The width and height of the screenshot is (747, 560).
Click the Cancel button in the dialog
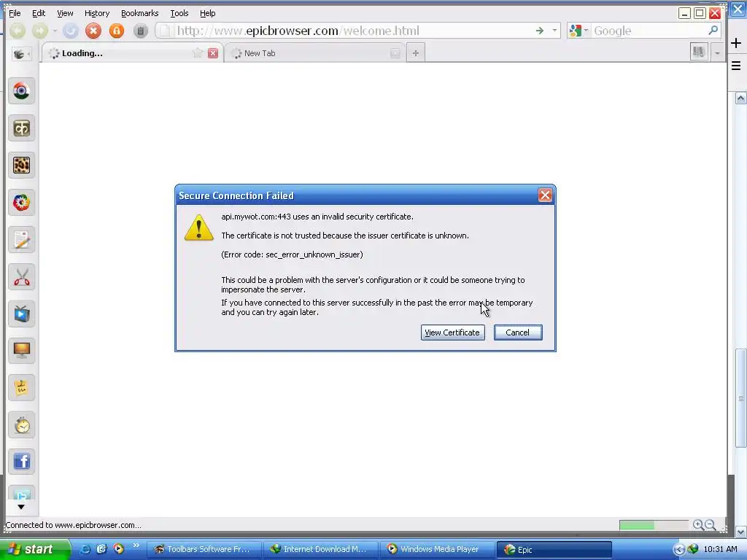[x=518, y=332]
